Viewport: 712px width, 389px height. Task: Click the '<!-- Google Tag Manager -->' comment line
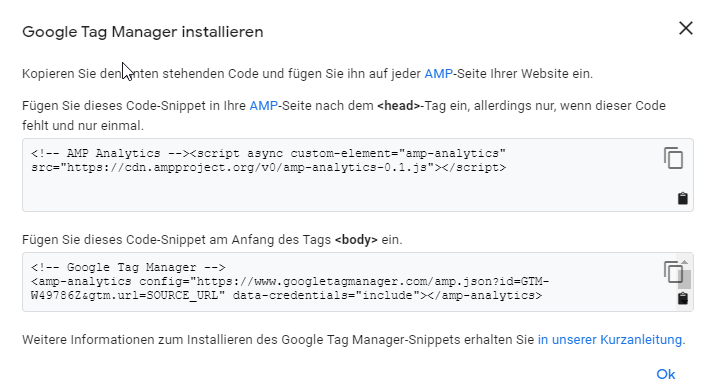coord(128,267)
